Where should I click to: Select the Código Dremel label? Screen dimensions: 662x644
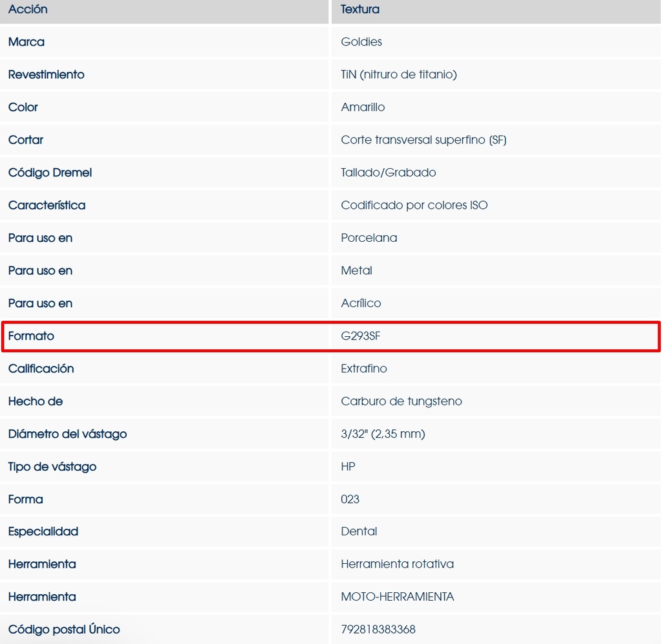coord(50,173)
